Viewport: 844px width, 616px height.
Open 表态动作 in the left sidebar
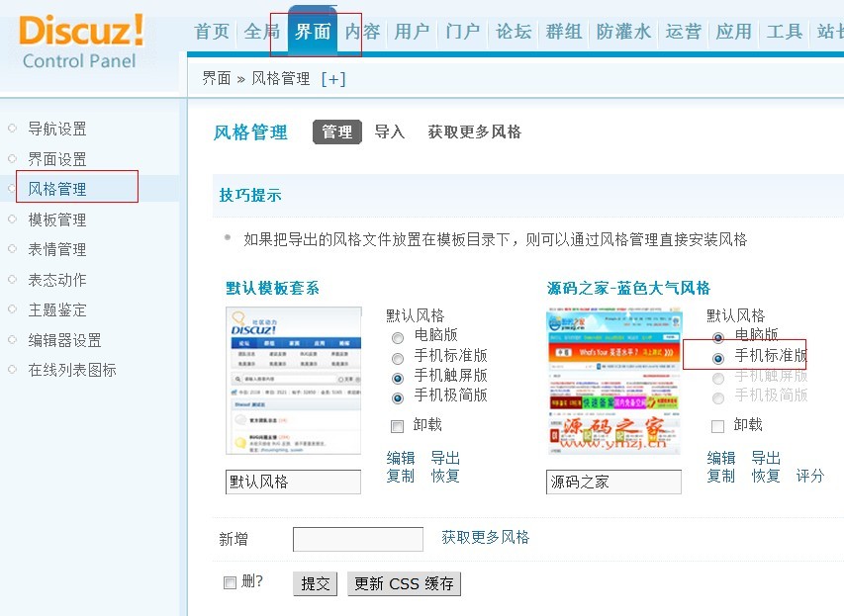point(57,280)
